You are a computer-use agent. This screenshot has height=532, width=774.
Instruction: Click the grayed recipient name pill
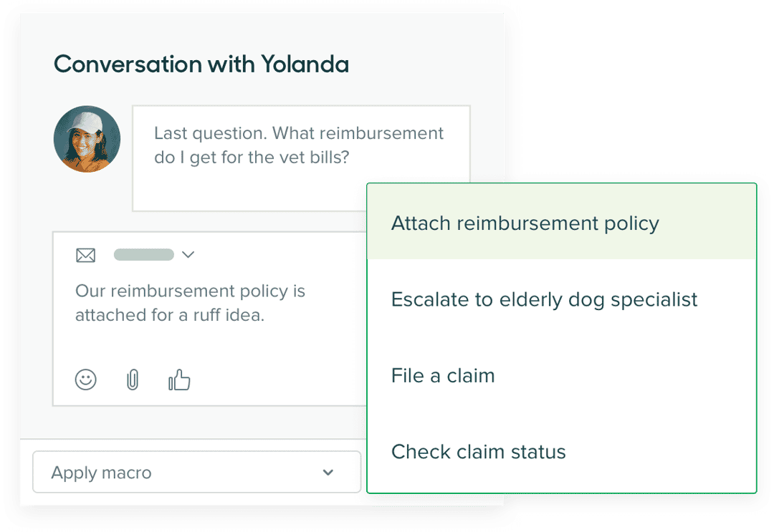tap(143, 254)
